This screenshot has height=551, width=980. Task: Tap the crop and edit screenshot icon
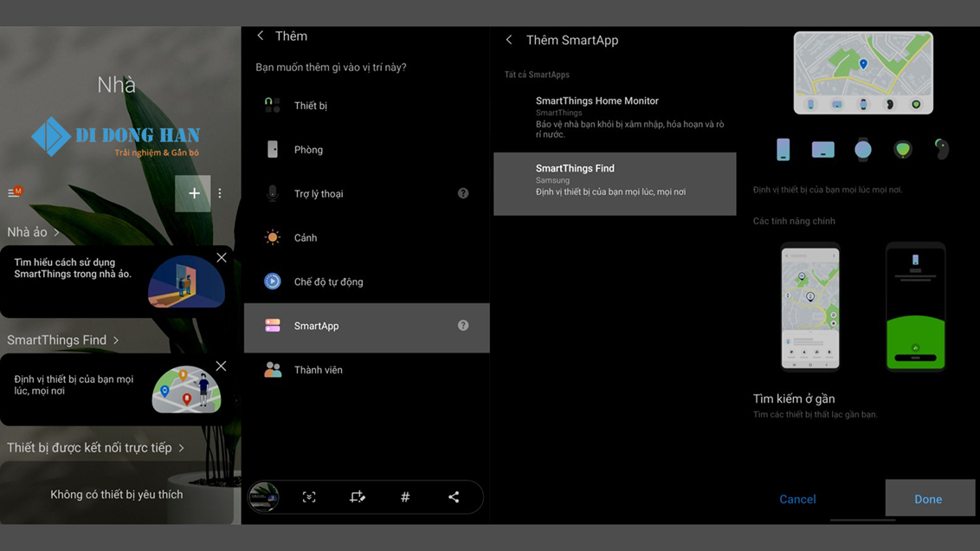coord(357,497)
